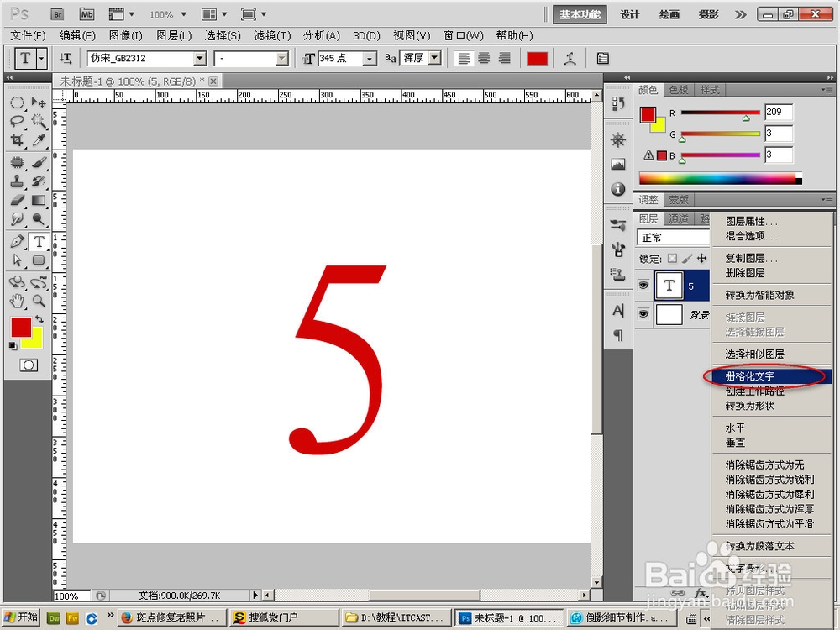Switch to the 色板 tab
The height and width of the screenshot is (630, 840).
[x=678, y=90]
